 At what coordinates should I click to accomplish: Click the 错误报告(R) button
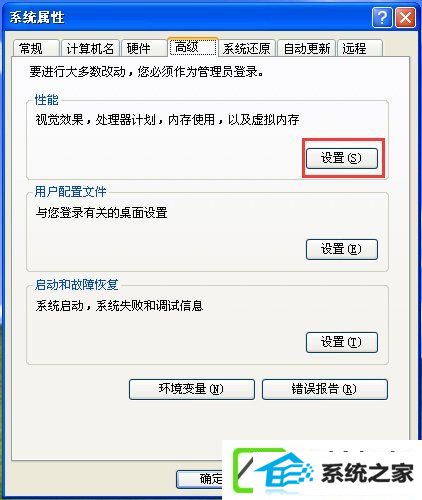tap(325, 389)
